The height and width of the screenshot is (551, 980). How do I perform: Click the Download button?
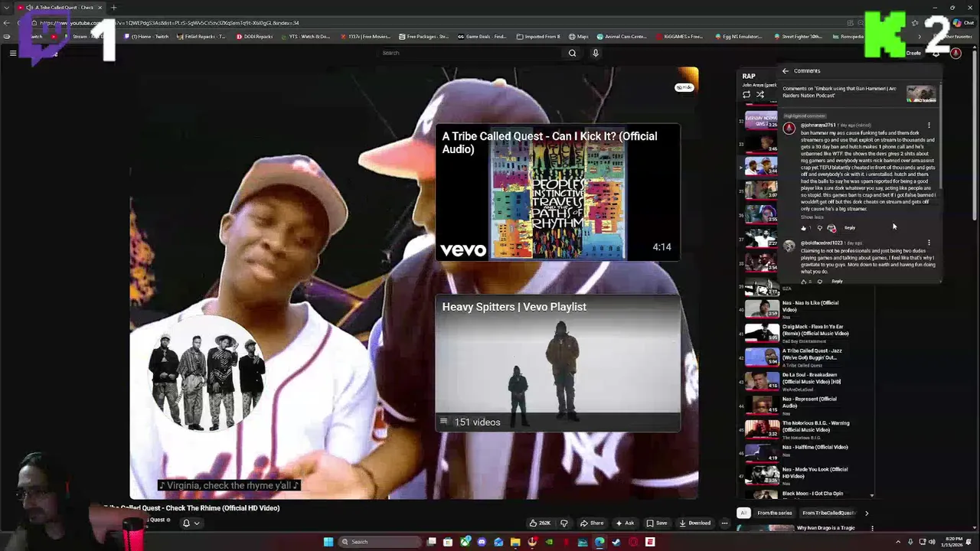pos(694,523)
